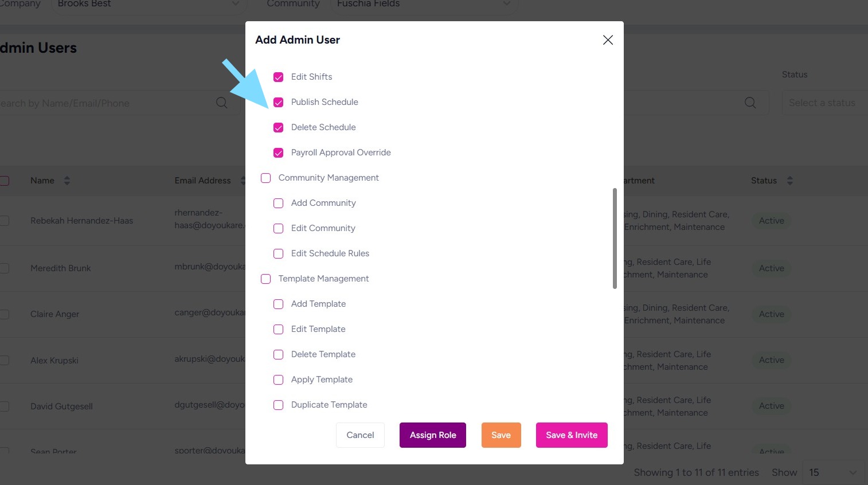Sort table by Name column arrows
The image size is (868, 485).
67,181
